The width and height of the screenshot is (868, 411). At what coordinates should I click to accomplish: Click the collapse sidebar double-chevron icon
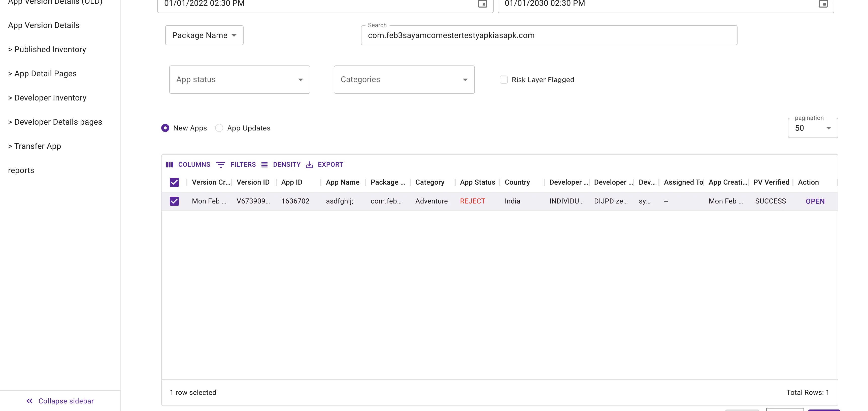point(30,401)
